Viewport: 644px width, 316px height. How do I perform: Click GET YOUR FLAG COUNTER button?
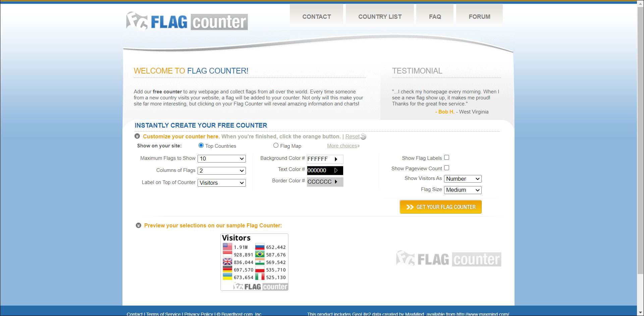[440, 207]
